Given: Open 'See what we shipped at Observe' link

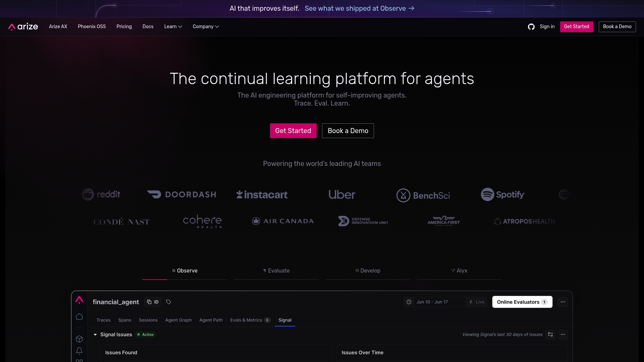Looking at the screenshot, I should 360,8.
